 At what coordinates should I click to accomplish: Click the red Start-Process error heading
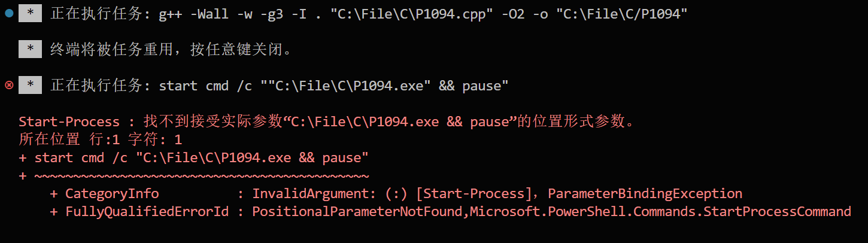click(69, 122)
